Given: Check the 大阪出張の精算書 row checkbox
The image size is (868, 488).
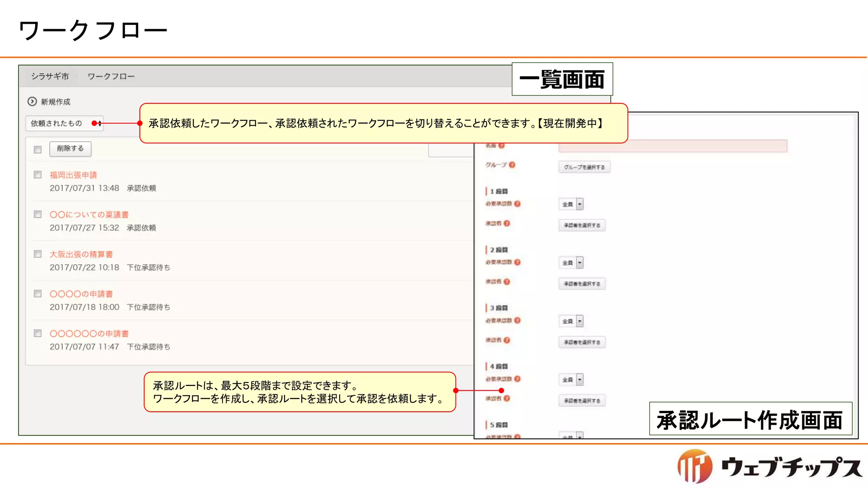Looking at the screenshot, I should (x=38, y=254).
